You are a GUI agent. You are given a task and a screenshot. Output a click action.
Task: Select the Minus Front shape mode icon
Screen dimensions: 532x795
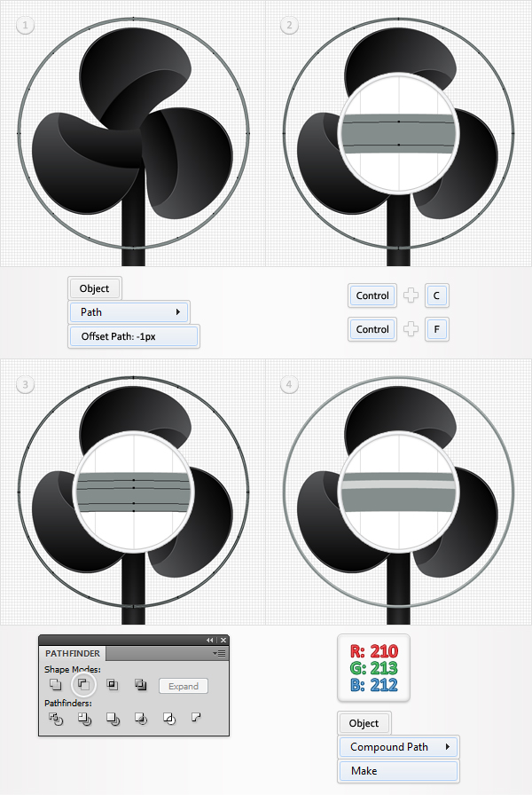(83, 684)
